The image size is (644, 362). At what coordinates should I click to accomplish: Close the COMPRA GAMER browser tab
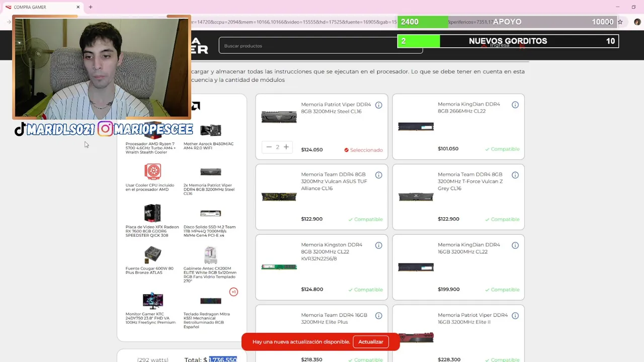click(78, 7)
